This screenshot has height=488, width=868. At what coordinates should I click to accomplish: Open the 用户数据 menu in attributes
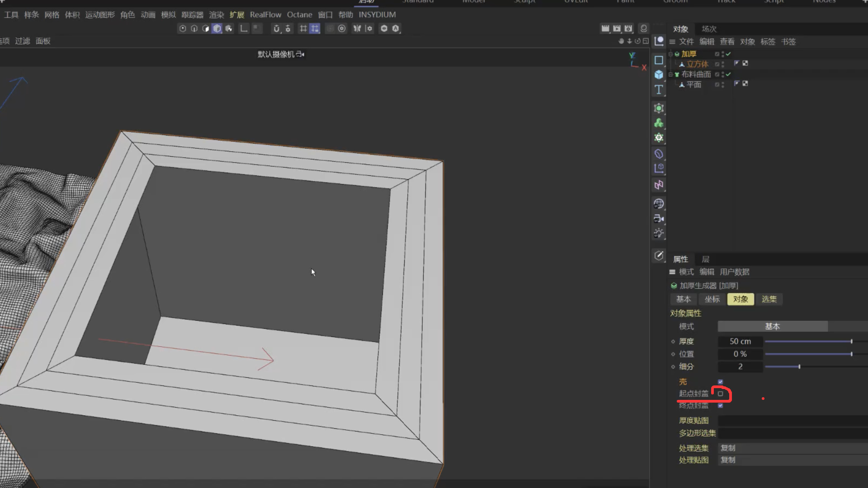pyautogui.click(x=734, y=272)
